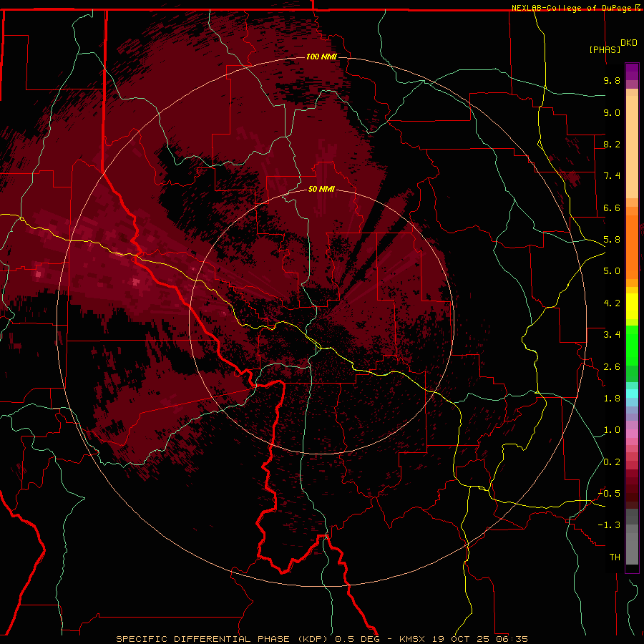Pick the orange segment of the color bar

point(632,247)
